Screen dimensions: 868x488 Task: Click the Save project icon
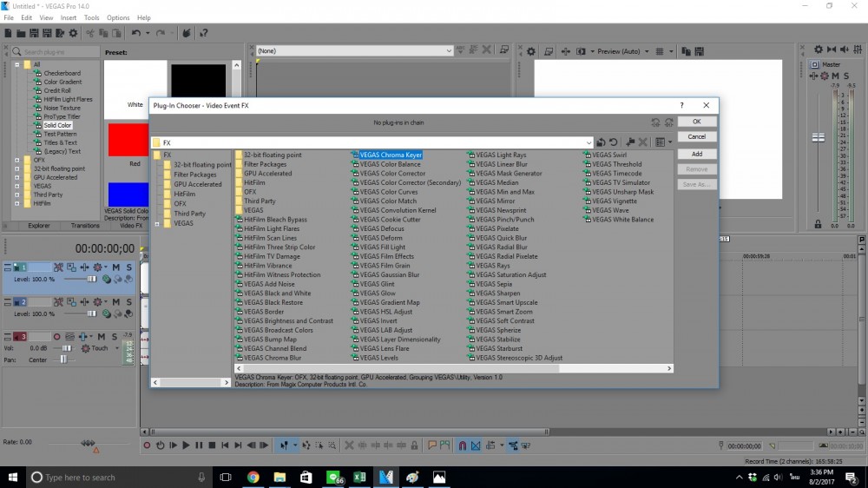pyautogui.click(x=34, y=33)
